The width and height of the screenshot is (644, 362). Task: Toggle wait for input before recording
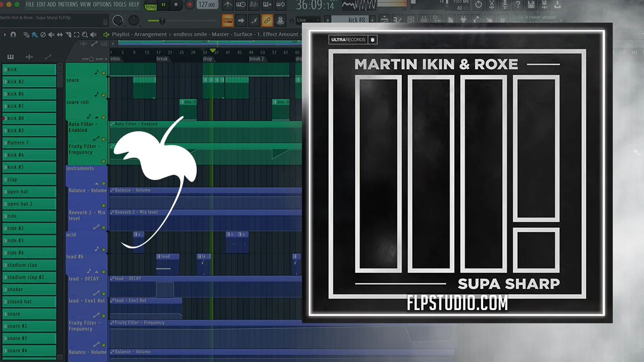(241, 5)
